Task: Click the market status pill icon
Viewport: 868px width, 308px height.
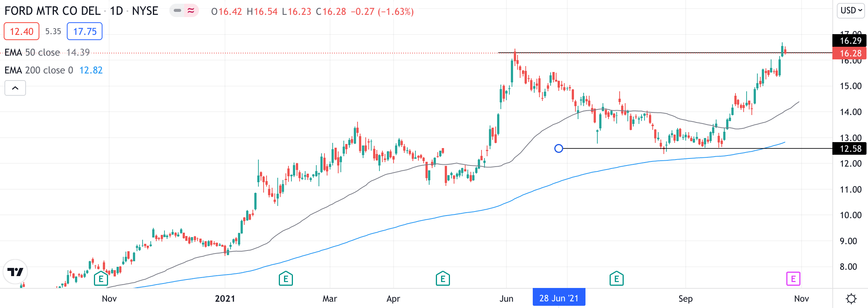Action: click(177, 11)
